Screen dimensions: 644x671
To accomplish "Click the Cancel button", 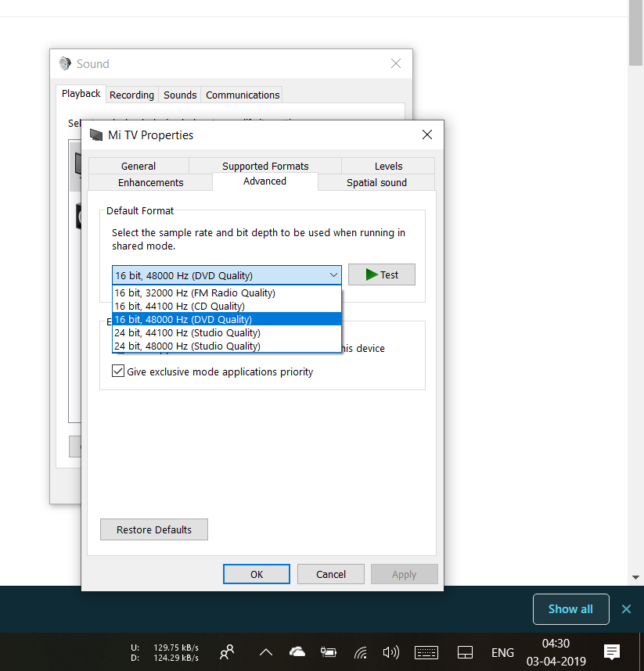I will 331,574.
